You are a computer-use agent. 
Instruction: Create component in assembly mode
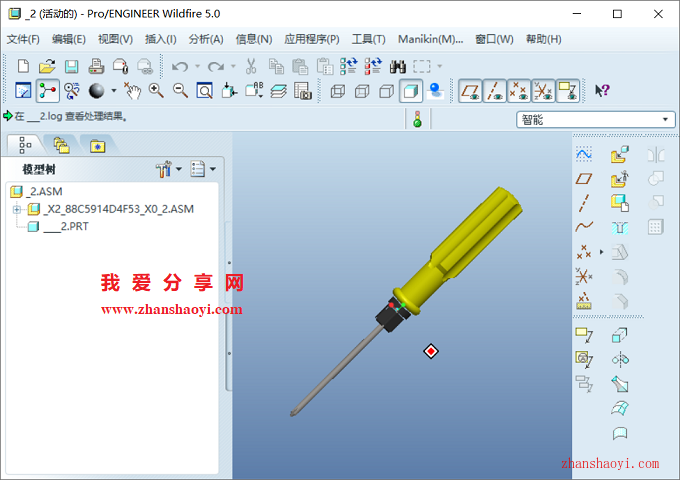pos(620,179)
